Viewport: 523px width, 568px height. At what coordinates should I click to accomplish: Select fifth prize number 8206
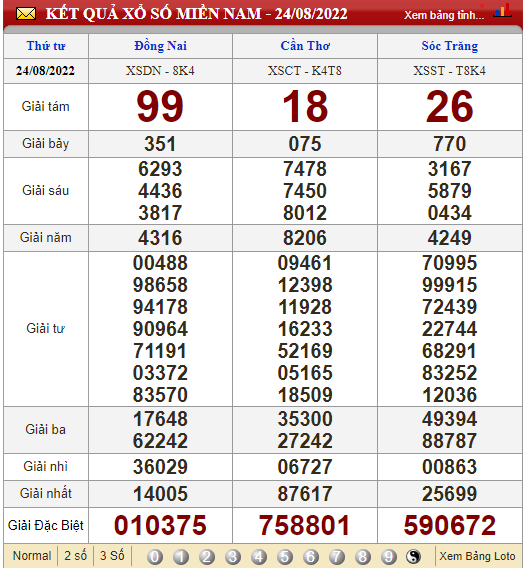305,238
